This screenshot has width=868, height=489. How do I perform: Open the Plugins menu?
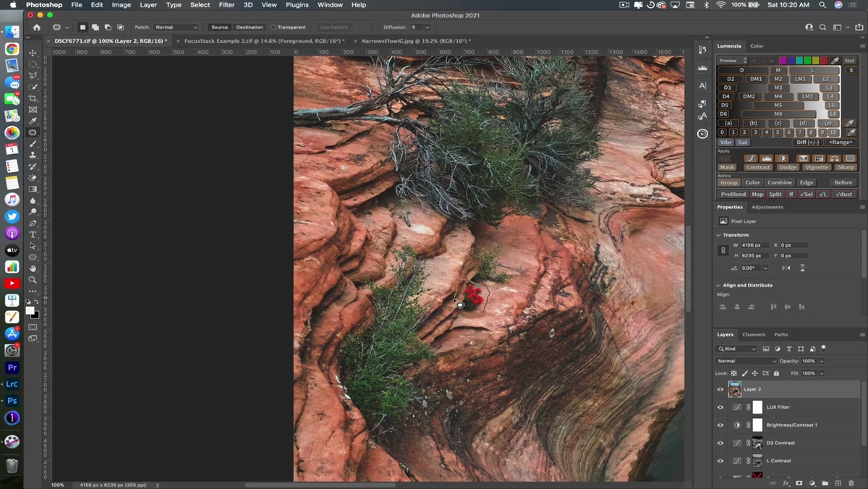tap(297, 5)
